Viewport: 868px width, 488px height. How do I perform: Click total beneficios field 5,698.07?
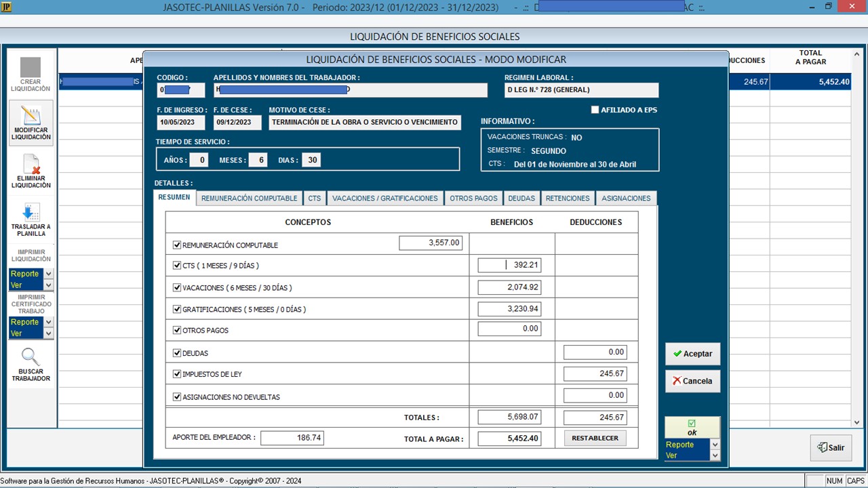point(509,418)
